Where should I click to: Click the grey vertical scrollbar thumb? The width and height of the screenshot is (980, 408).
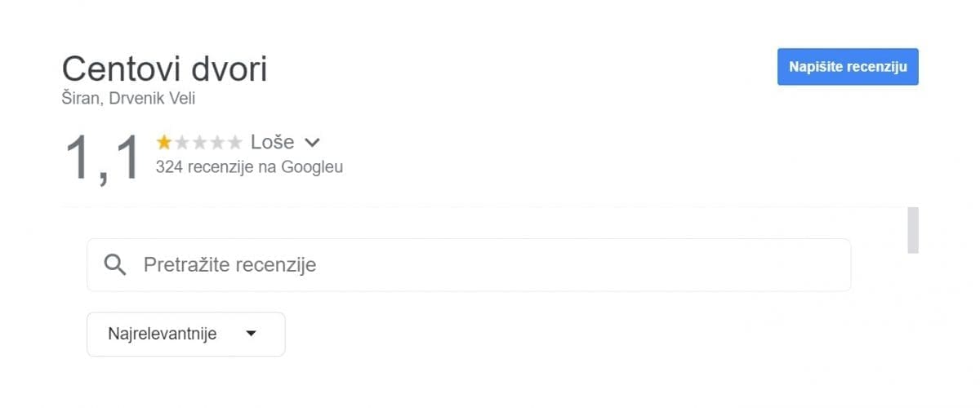pos(913,230)
